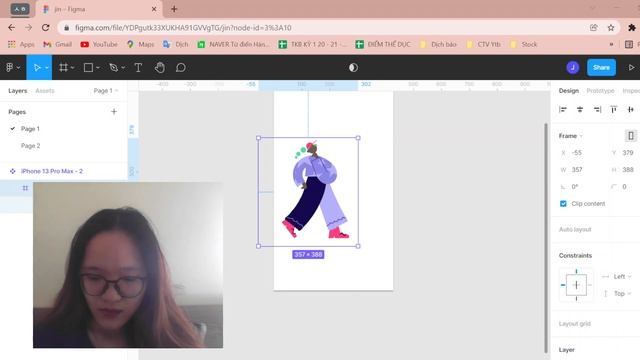Click the corner radius field
640x360 pixels.
(x=623, y=187)
